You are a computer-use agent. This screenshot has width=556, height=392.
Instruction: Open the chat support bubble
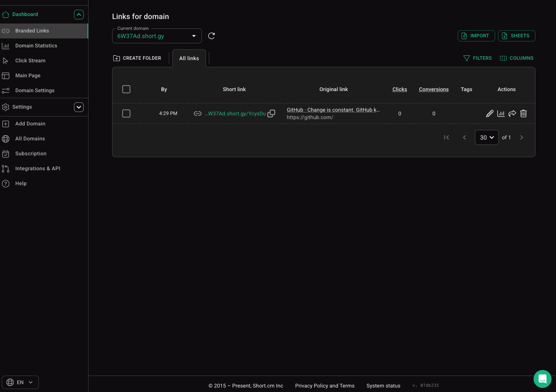543,379
